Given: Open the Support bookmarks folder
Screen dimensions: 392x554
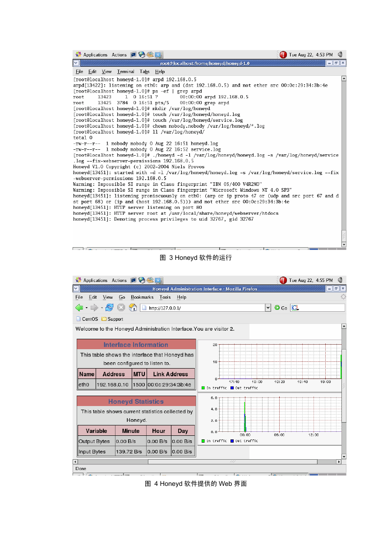Looking at the screenshot, I should [112, 319].
